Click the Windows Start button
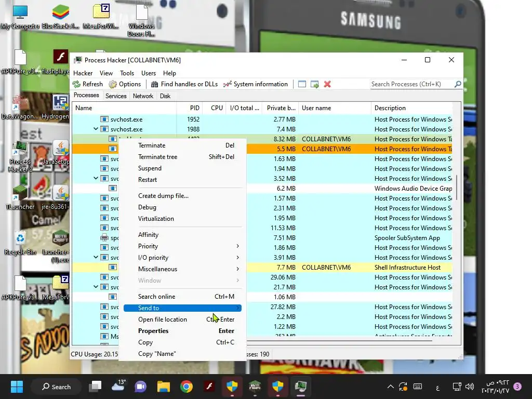This screenshot has height=399, width=532. click(17, 387)
